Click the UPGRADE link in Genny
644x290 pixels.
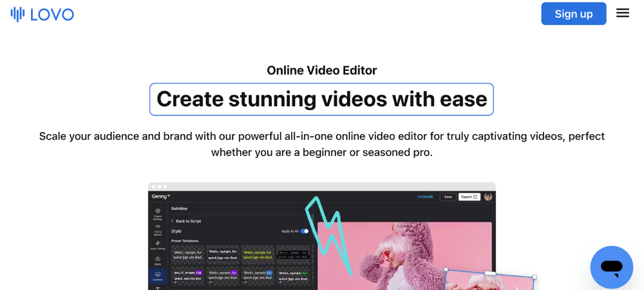pyautogui.click(x=425, y=197)
